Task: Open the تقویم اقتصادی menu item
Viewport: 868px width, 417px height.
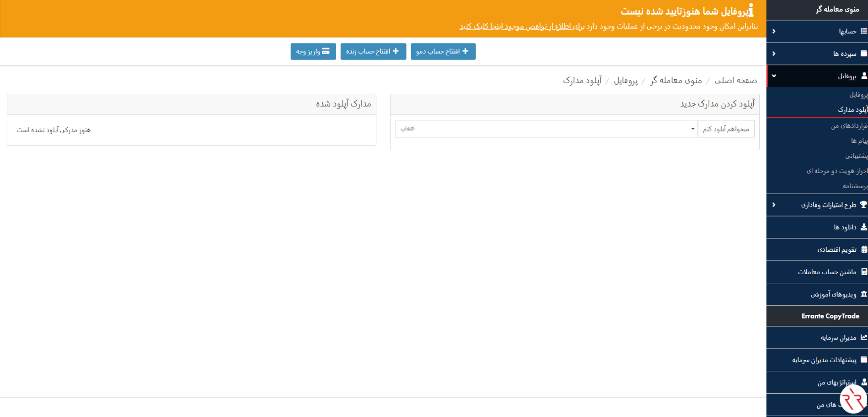Action: tap(817, 249)
